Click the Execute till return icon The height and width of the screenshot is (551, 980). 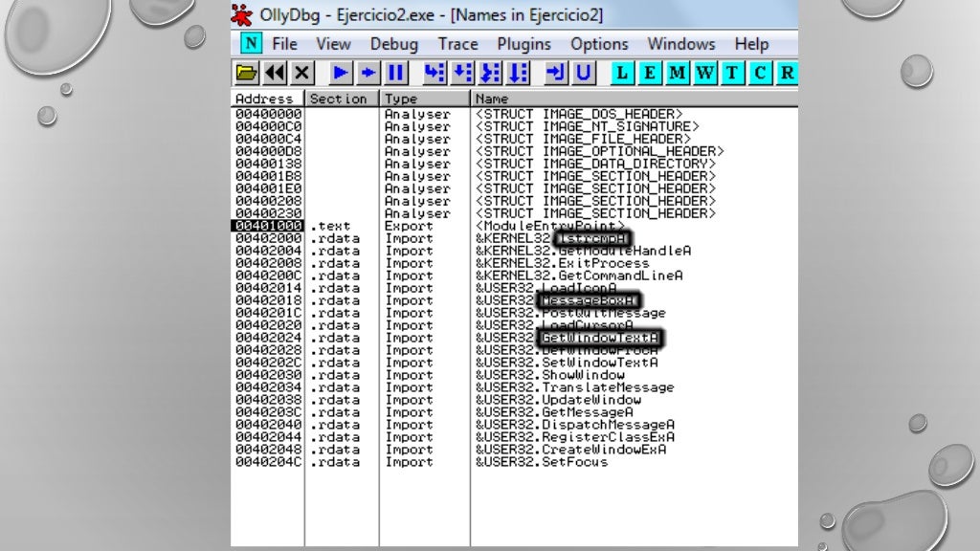pyautogui.click(x=556, y=73)
